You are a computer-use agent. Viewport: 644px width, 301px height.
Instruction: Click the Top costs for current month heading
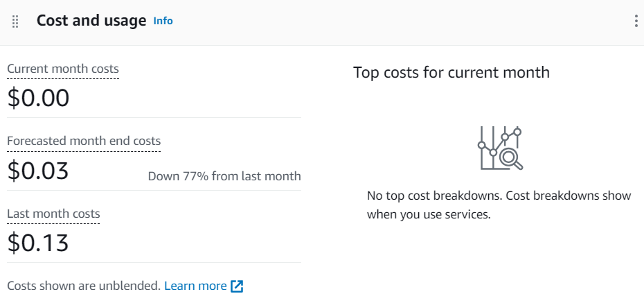pyautogui.click(x=451, y=72)
